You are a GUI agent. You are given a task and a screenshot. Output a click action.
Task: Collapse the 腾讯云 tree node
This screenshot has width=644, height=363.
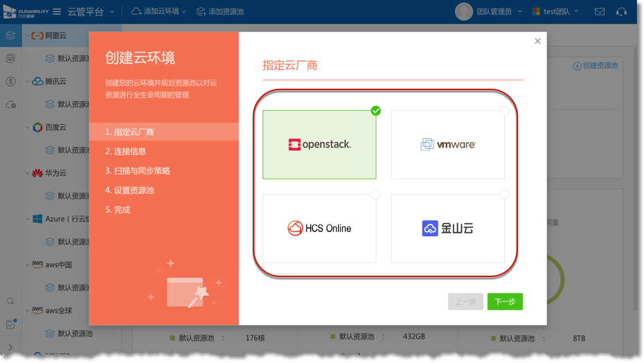[x=27, y=81]
